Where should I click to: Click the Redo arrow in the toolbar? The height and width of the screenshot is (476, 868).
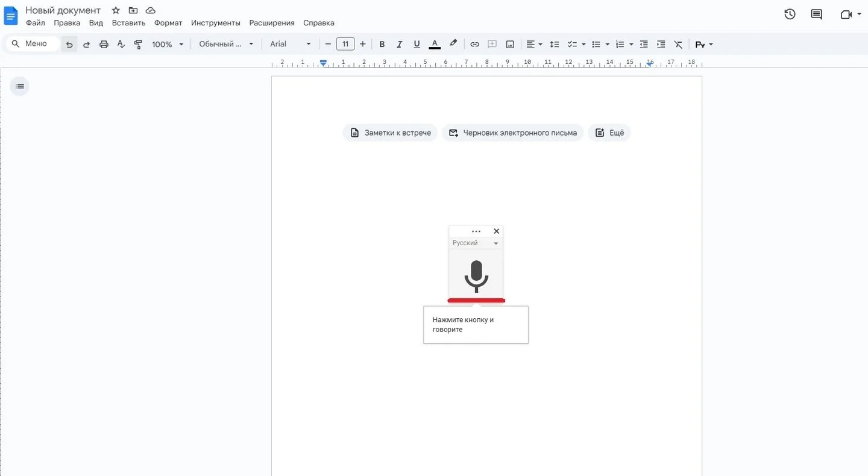point(86,44)
